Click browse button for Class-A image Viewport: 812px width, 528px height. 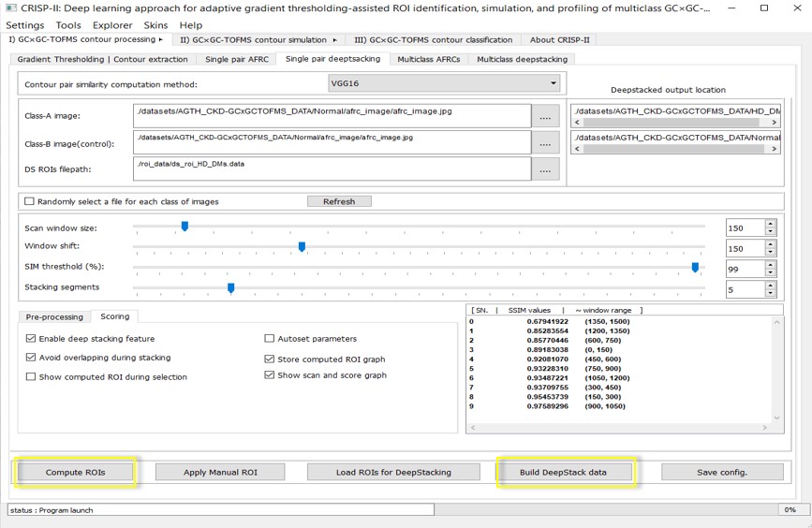click(x=545, y=116)
